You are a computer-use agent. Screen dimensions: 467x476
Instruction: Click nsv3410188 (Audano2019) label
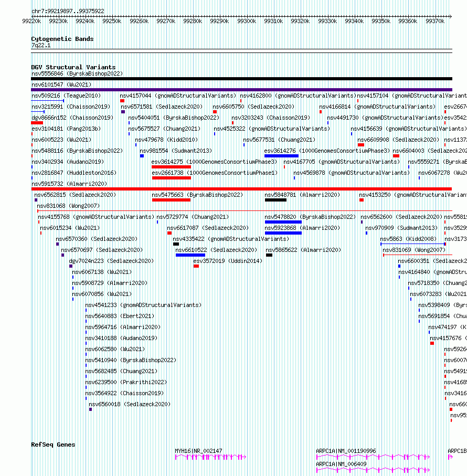[x=121, y=338]
